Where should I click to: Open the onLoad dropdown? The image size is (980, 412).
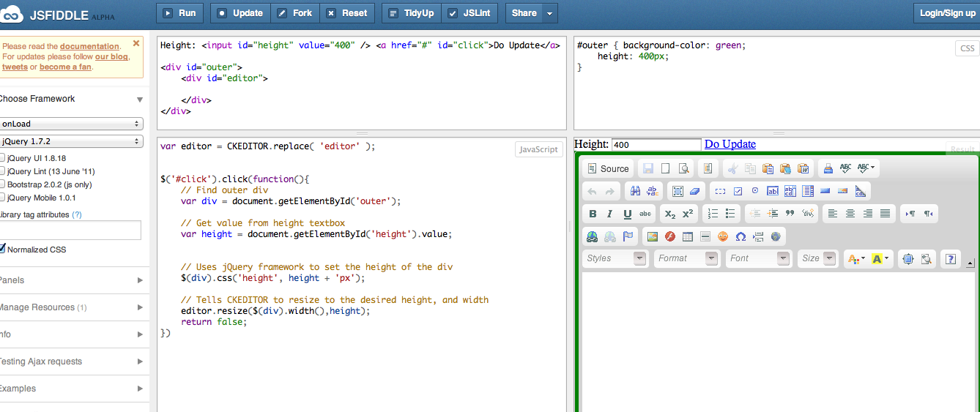[x=71, y=124]
